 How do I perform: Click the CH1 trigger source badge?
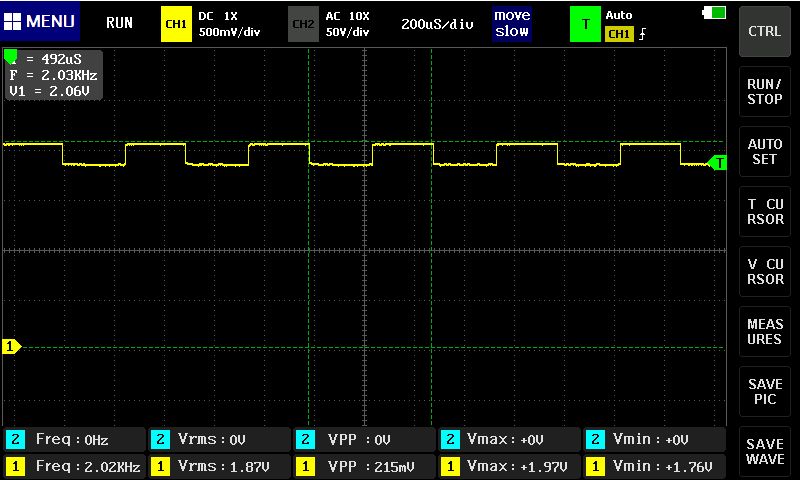619,34
